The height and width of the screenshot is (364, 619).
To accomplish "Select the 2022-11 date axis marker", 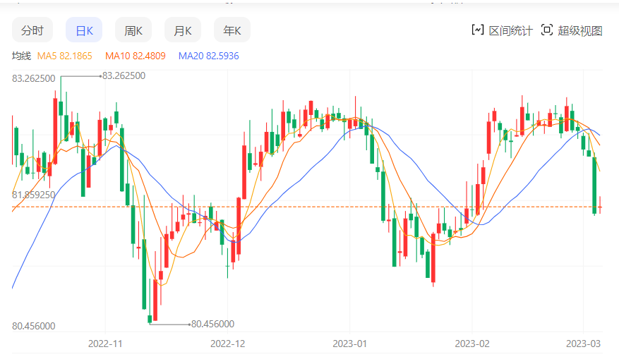I will (105, 344).
